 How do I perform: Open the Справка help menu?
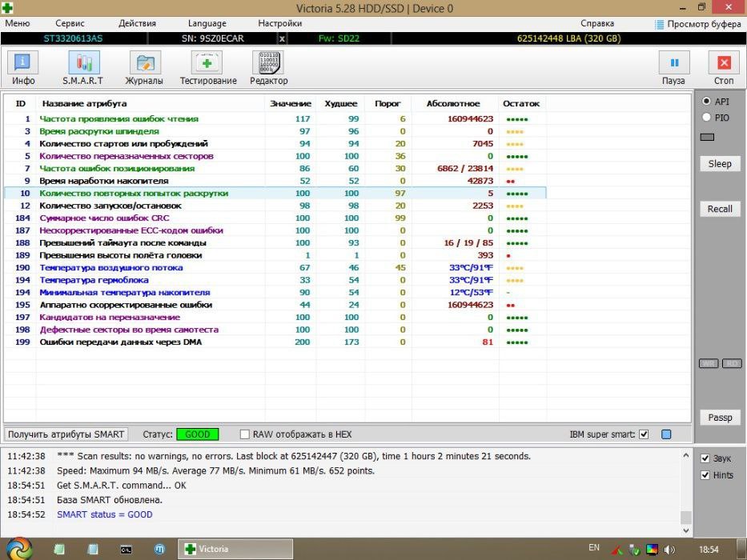[597, 23]
